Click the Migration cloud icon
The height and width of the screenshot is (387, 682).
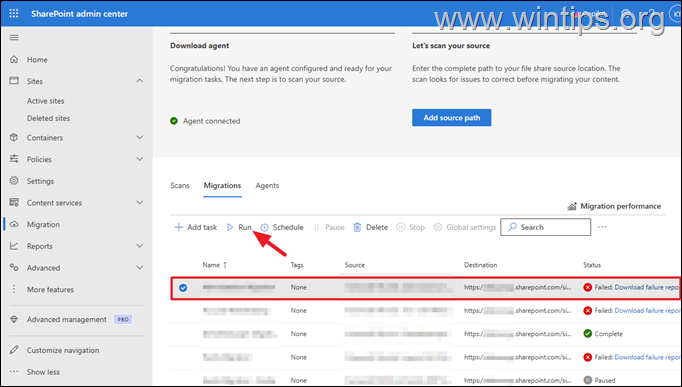click(x=14, y=224)
